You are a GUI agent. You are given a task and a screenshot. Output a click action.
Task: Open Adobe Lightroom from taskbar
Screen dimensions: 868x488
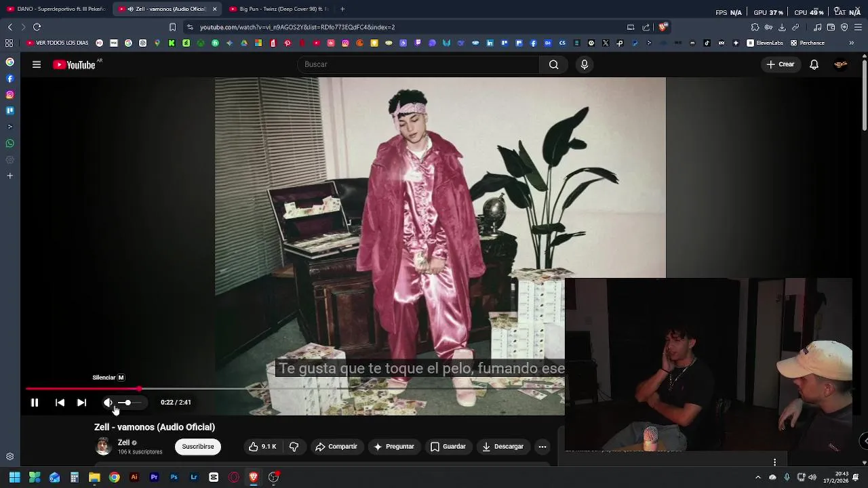pyautogui.click(x=194, y=477)
